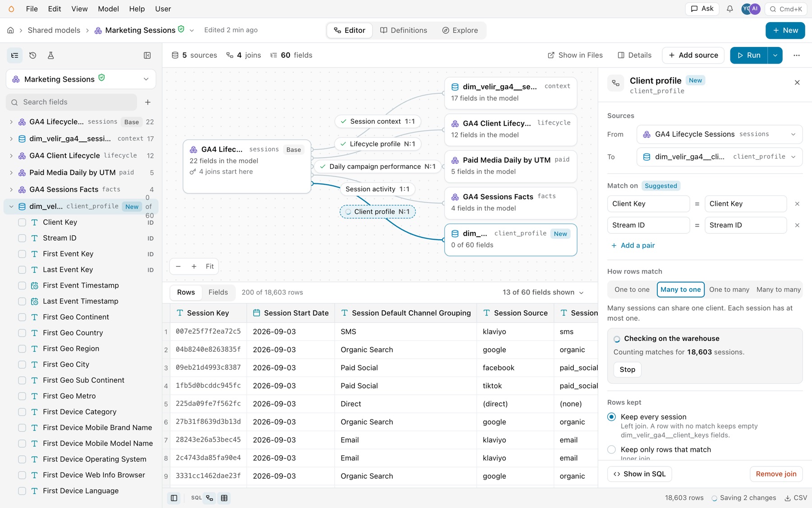The width and height of the screenshot is (812, 508).
Task: Switch to the Fields tab
Action: [x=218, y=293]
